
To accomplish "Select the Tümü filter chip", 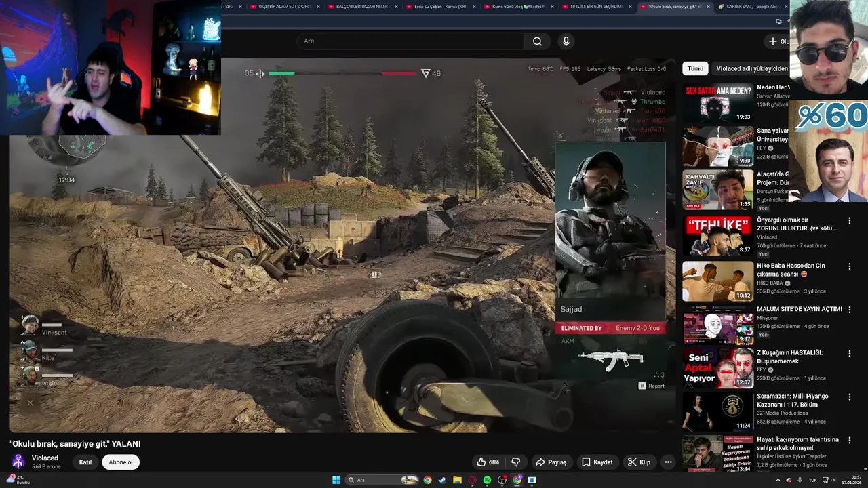I will pos(695,68).
